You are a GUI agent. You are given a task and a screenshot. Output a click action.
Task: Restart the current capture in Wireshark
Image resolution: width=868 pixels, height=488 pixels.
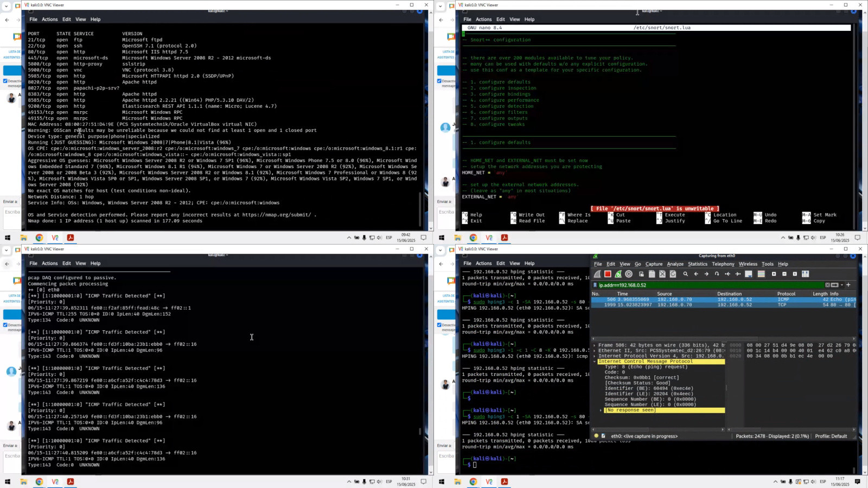click(618, 274)
